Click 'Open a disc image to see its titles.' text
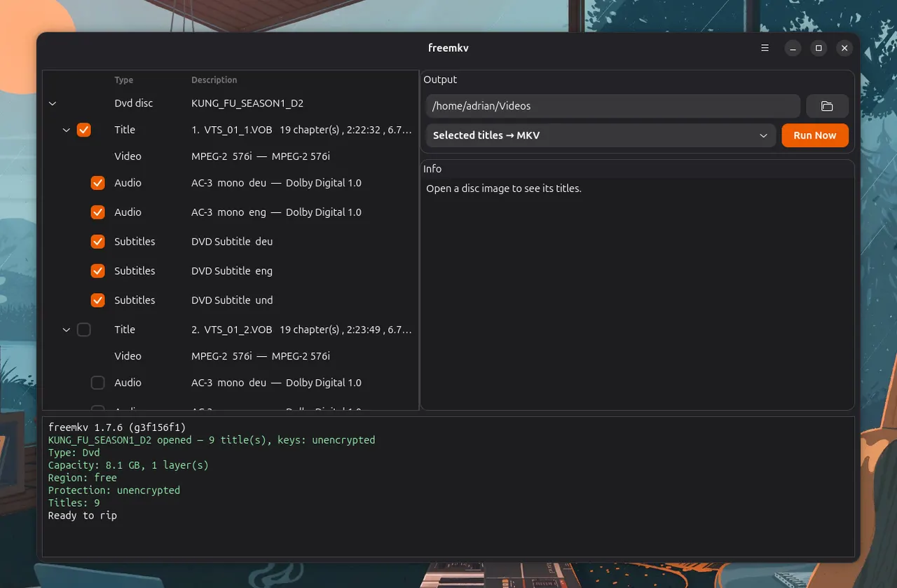Viewport: 897px width, 588px height. (x=504, y=189)
